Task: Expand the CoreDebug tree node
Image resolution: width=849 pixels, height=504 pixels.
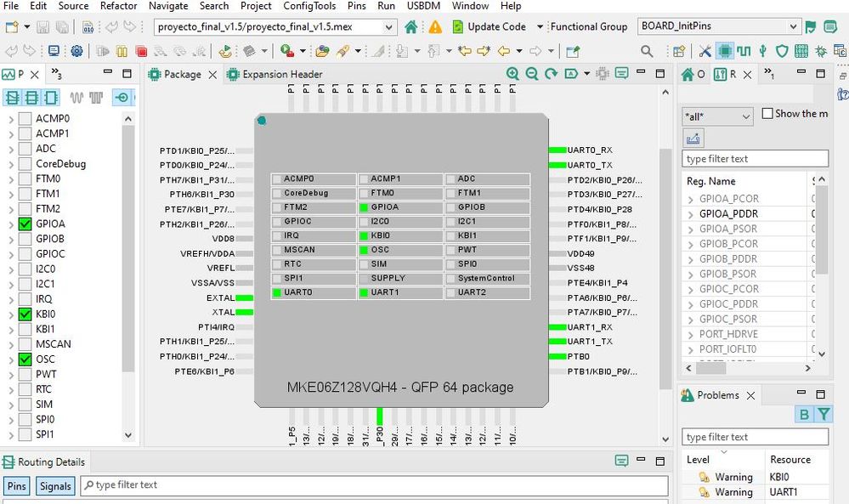Action: pyautogui.click(x=11, y=164)
